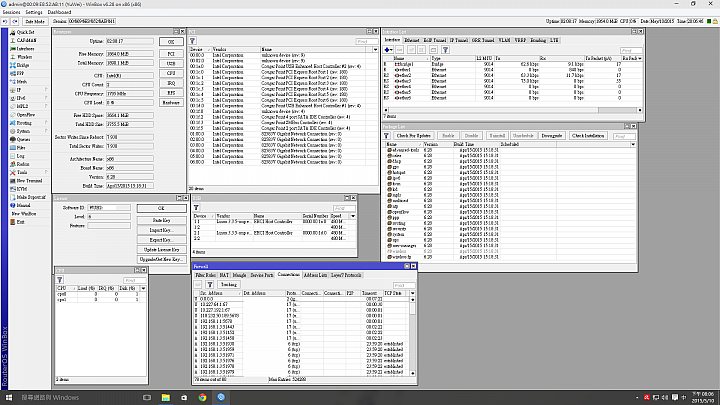Switch to the Address Lists tab in Firewall
The image size is (720, 405).
coord(315,275)
